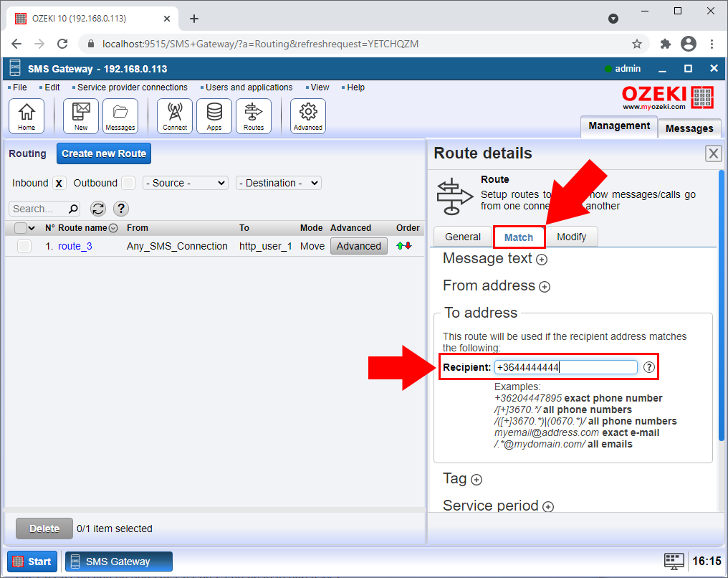Bookmark this page with the star
728x578 pixels.
click(637, 44)
